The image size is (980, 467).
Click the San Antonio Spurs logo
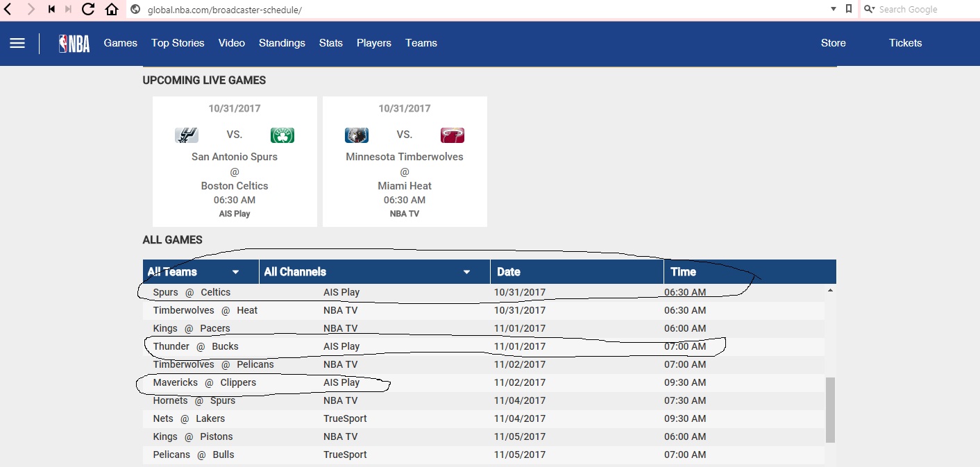click(x=187, y=135)
